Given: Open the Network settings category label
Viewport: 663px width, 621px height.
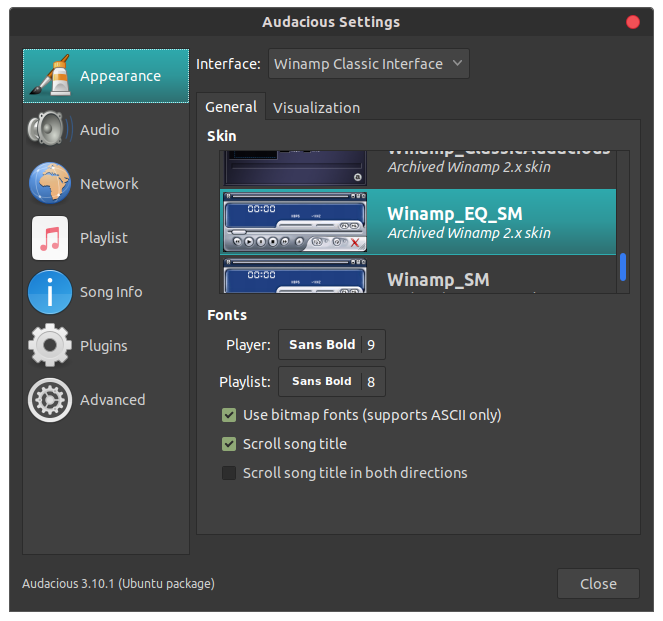Looking at the screenshot, I should [x=109, y=184].
